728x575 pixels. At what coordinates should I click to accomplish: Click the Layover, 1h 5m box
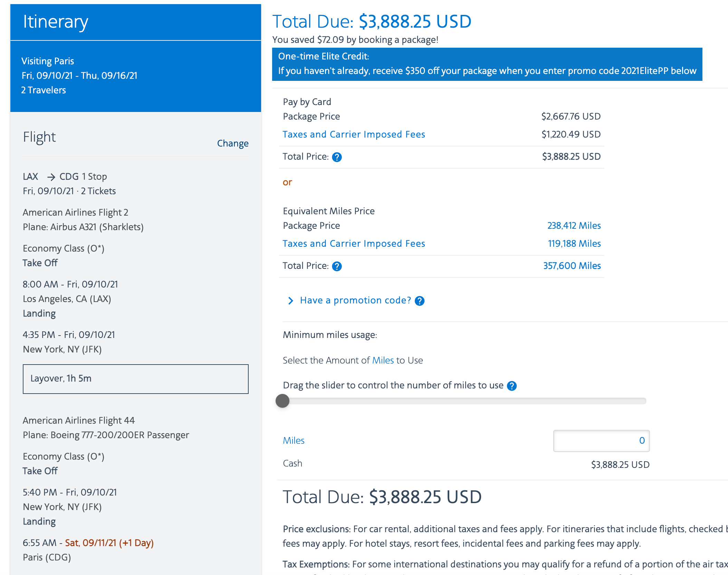(136, 379)
